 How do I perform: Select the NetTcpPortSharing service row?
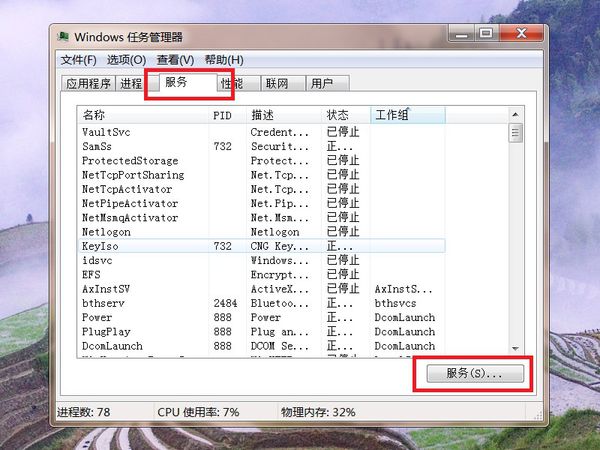tap(261, 175)
